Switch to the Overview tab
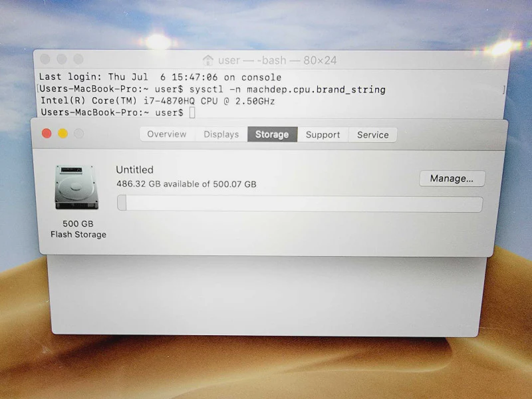 (167, 134)
